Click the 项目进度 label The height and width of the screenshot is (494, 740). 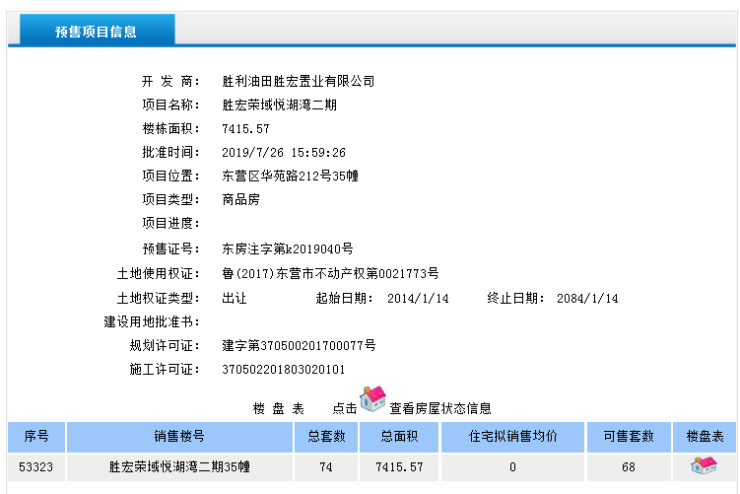pos(171,224)
